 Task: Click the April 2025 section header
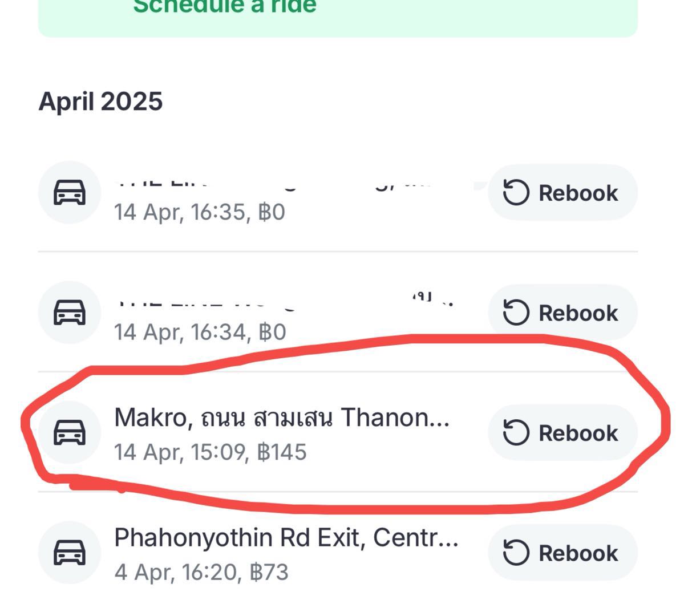[100, 102]
